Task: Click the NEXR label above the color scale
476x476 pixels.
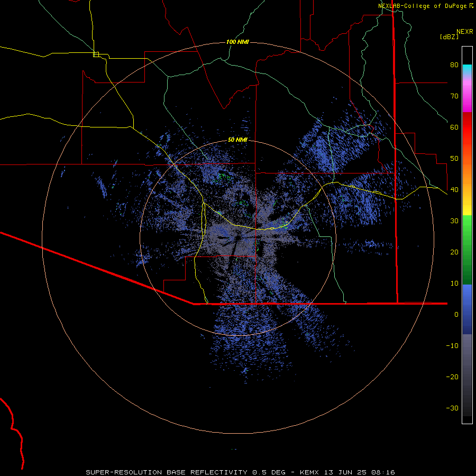Action: tap(465, 32)
